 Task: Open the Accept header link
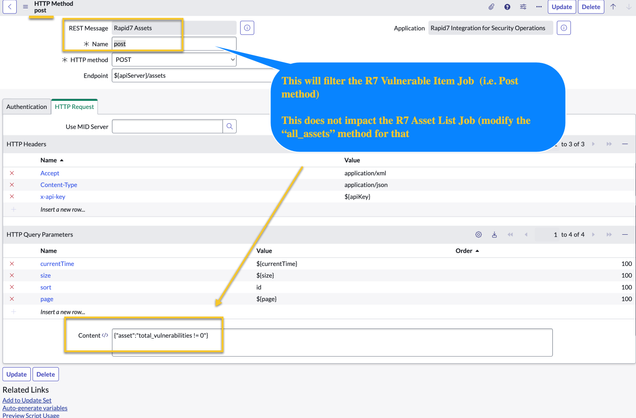click(x=49, y=173)
